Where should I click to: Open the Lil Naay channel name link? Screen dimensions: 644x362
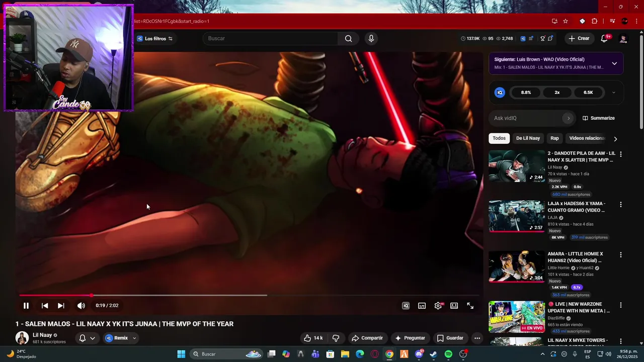point(42,335)
